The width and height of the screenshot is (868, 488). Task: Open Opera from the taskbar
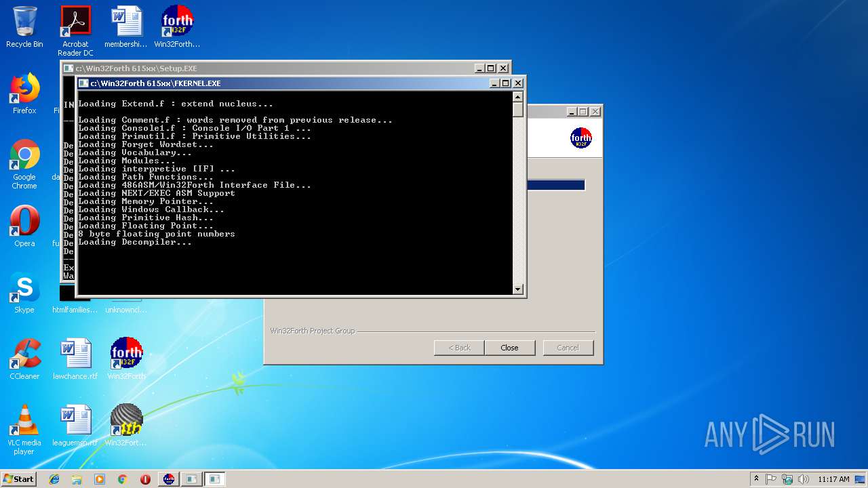[145, 479]
